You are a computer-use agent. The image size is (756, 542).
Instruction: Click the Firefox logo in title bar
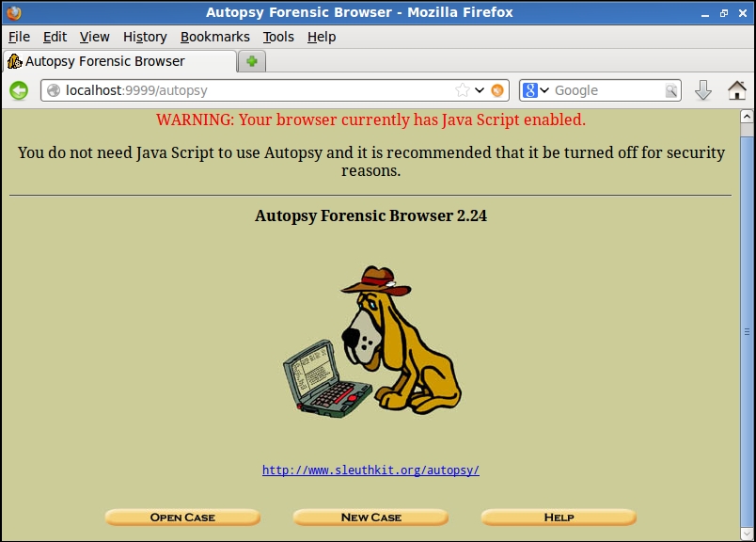[14, 12]
